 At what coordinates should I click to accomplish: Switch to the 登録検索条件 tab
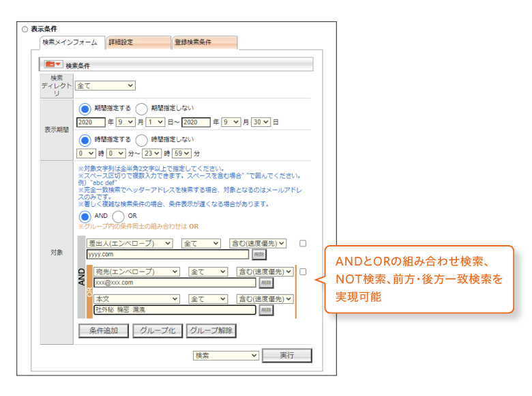[205, 42]
